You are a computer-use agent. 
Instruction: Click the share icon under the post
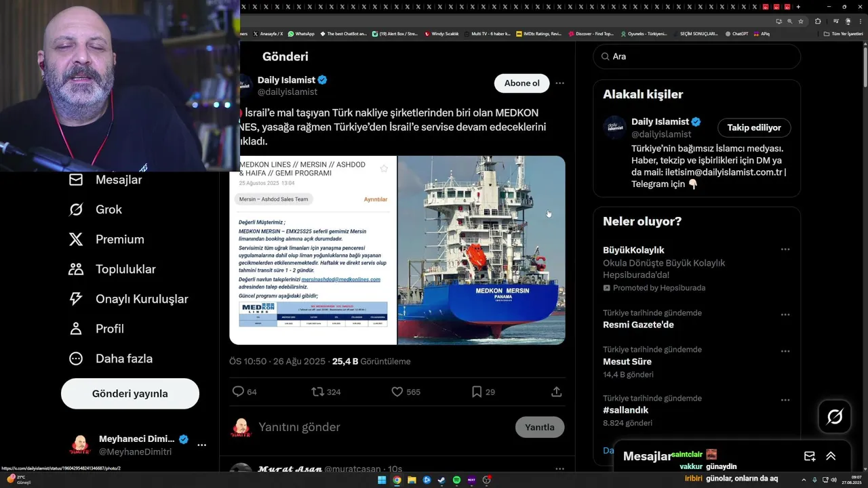(556, 392)
